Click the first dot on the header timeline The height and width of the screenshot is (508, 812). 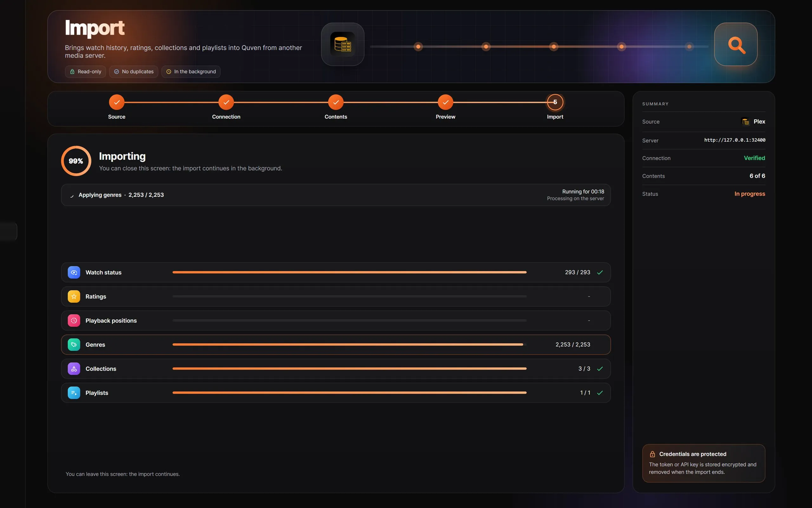click(x=418, y=47)
